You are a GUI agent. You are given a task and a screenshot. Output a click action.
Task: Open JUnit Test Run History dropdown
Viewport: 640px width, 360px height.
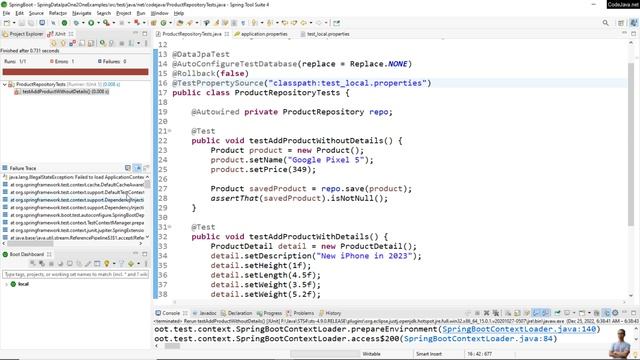138,43
